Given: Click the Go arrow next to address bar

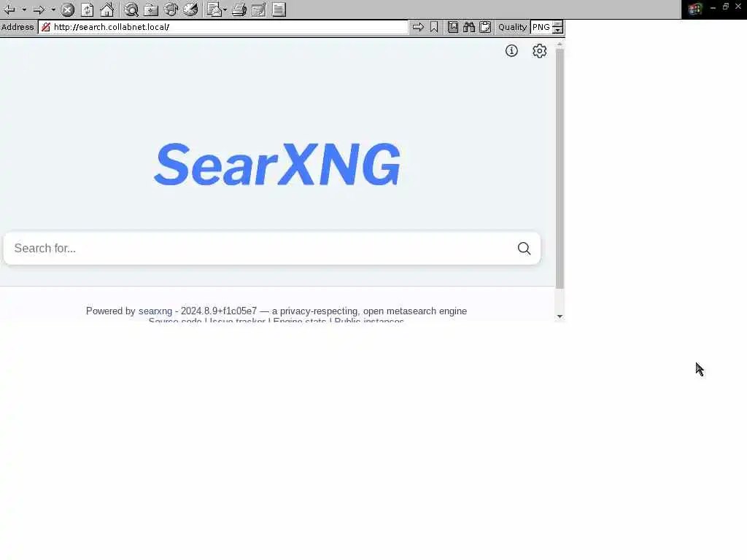Looking at the screenshot, I should (x=418, y=27).
